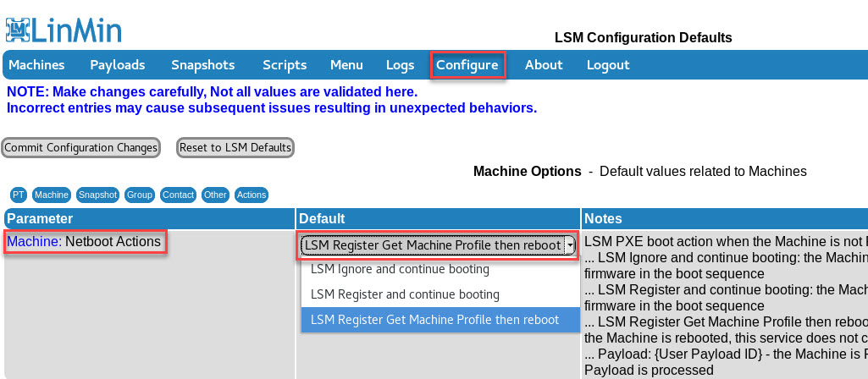The width and height of the screenshot is (868, 379).
Task: Click the Group filter pill
Action: (139, 195)
